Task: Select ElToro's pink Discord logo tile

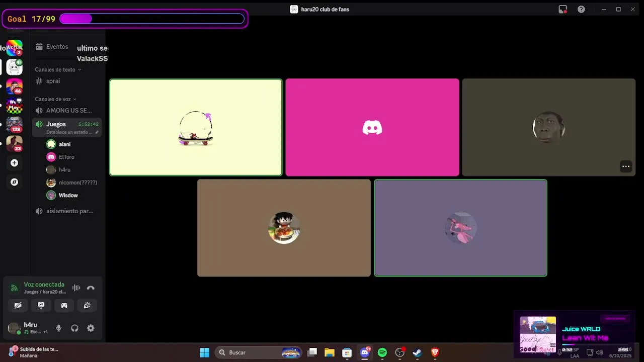Action: point(372,127)
